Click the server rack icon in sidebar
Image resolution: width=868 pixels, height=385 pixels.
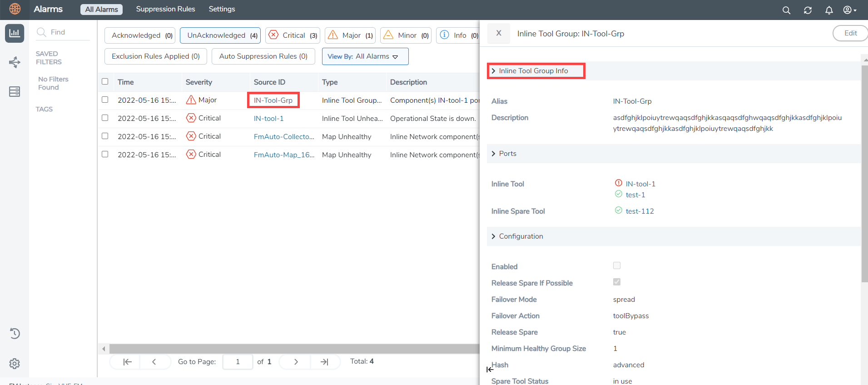15,92
